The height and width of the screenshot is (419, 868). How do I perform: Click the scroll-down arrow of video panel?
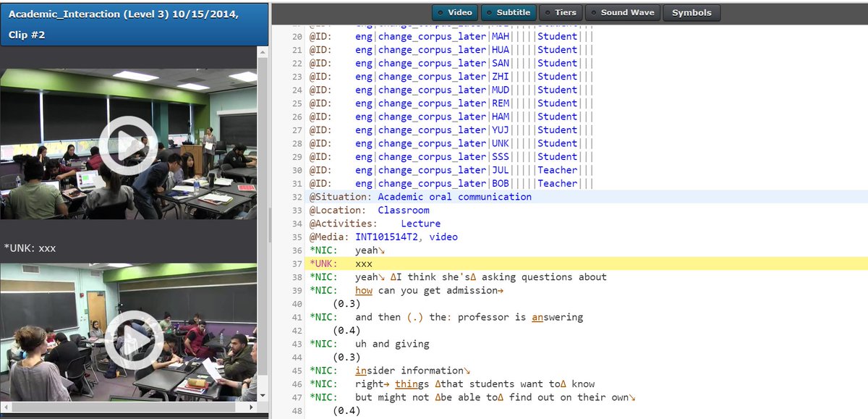(x=263, y=397)
